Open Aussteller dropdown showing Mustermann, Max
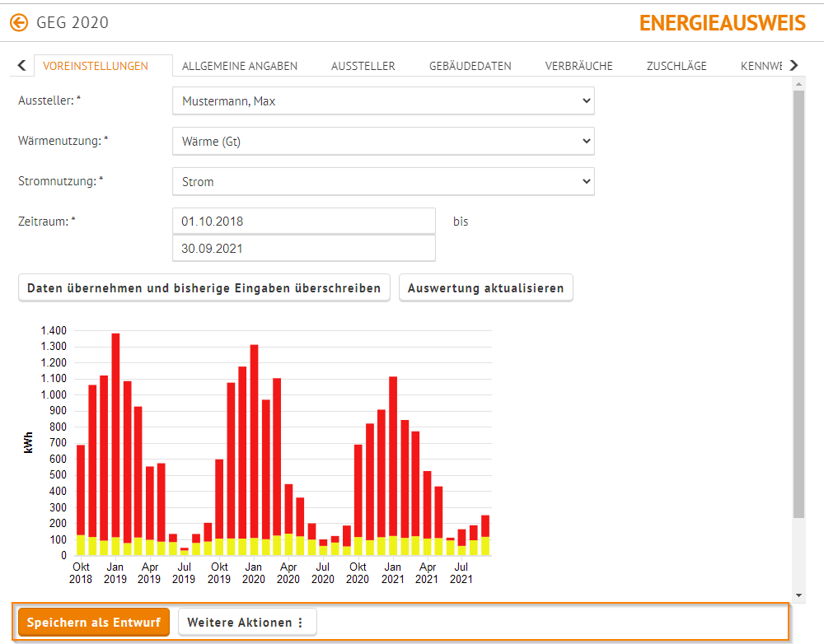 [384, 100]
